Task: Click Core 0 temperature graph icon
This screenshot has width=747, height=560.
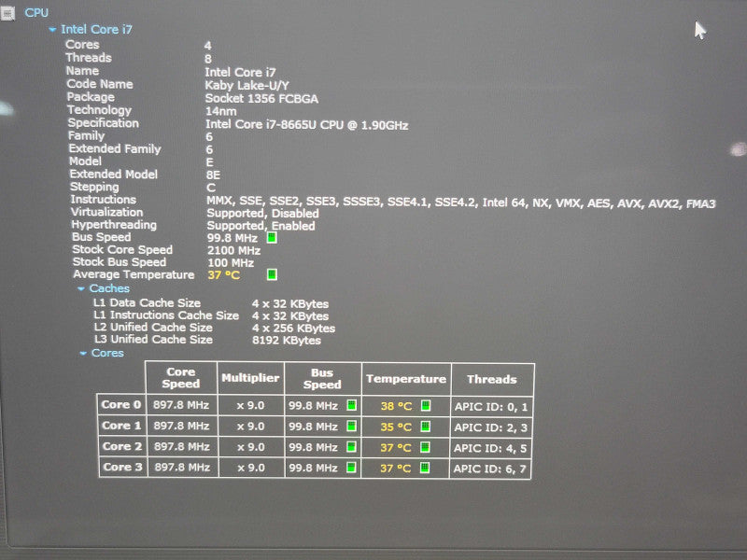Action: pyautogui.click(x=426, y=406)
